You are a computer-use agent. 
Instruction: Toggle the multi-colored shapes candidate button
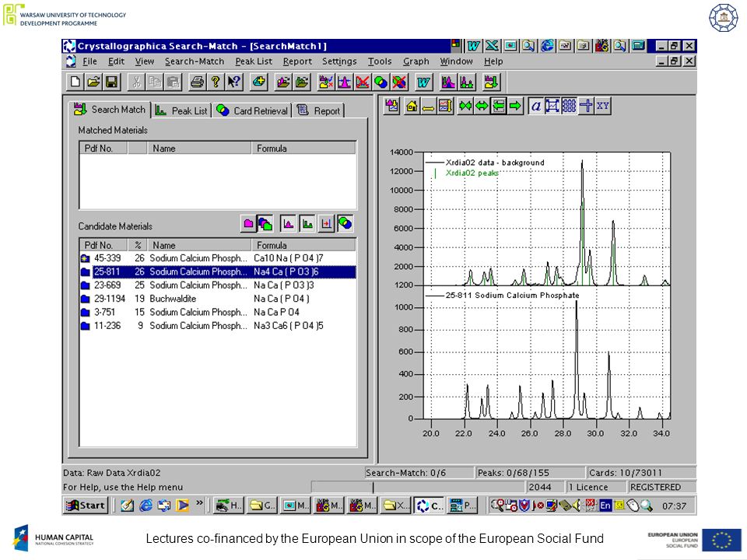(265, 223)
